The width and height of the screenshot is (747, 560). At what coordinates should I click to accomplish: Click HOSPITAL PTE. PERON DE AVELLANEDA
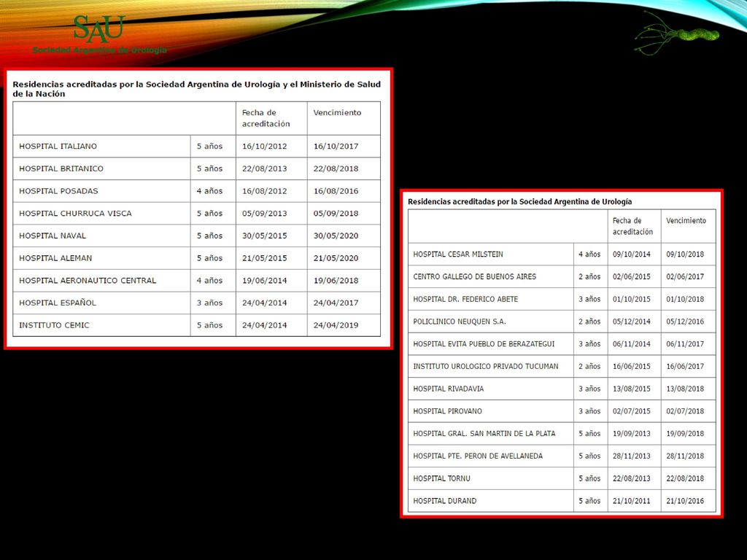point(478,456)
